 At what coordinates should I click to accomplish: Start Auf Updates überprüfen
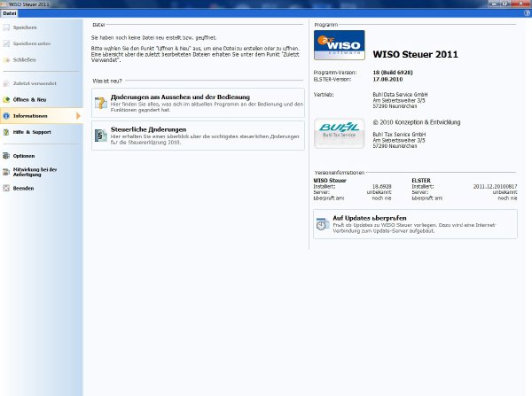[415, 224]
